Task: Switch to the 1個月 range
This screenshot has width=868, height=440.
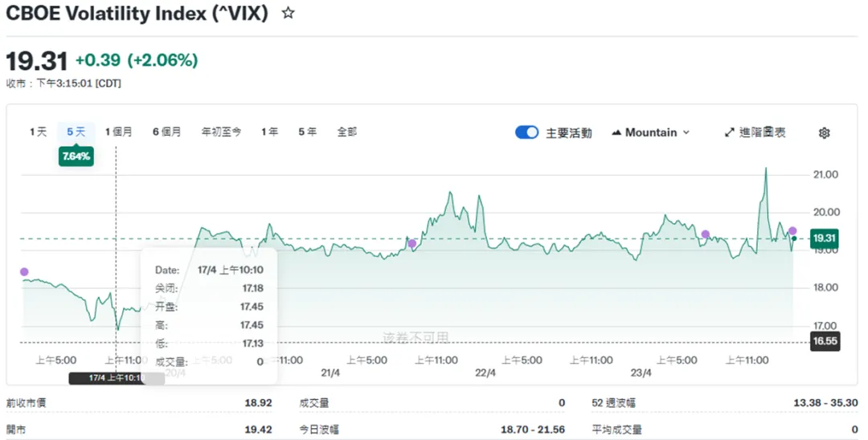Action: 119,132
